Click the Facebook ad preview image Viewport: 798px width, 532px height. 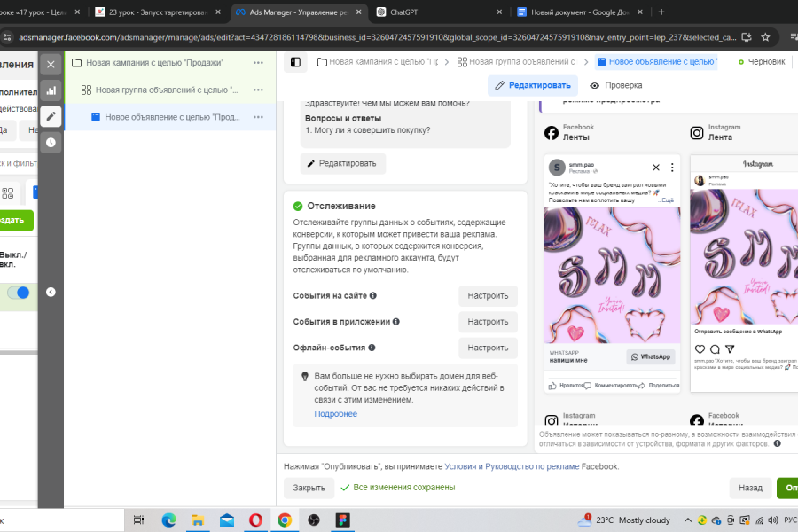coord(612,276)
